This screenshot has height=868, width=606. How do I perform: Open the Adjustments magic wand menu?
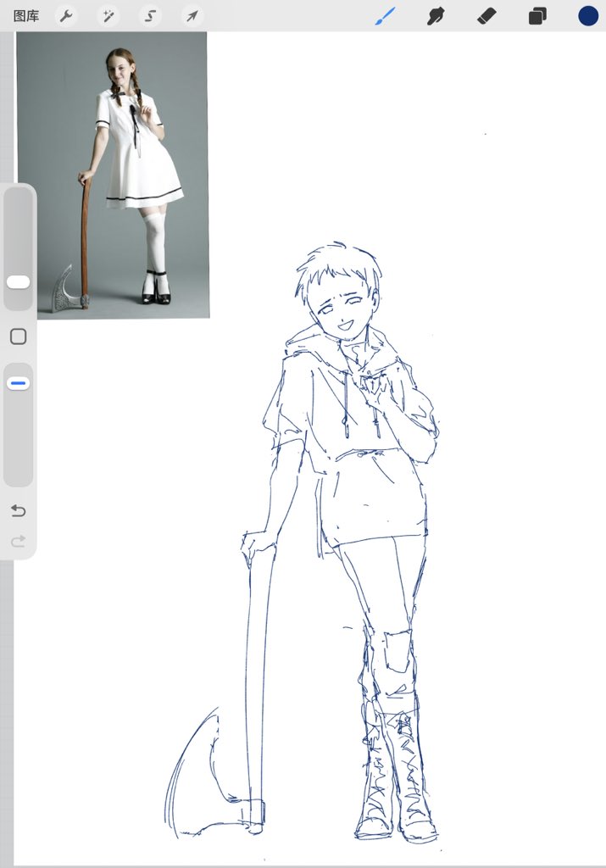coord(108,16)
